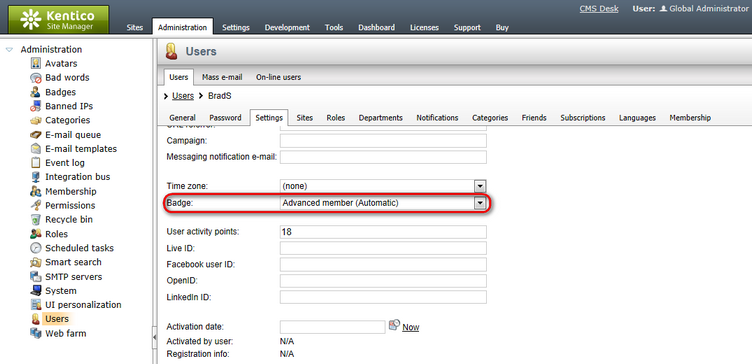Open the Roles user tab

coord(336,117)
